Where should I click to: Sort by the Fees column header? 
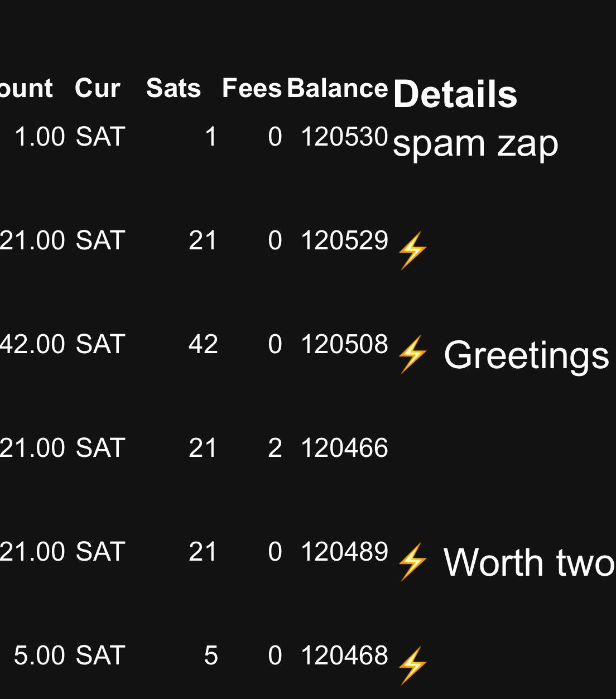252,88
